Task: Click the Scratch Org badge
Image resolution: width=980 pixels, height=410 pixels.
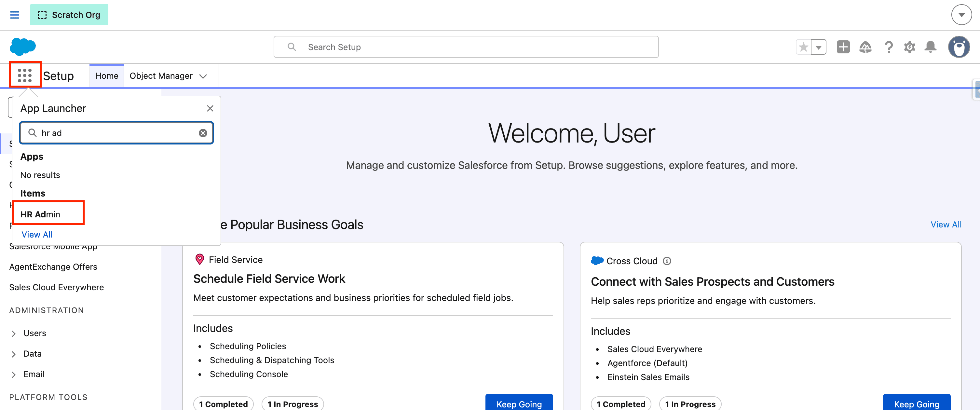Action: click(x=69, y=15)
